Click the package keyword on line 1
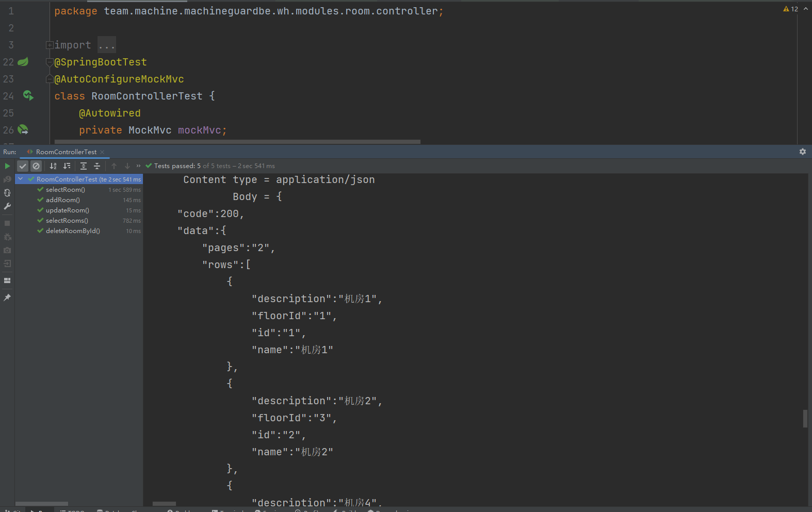Screen dimensions: 812x512 [76, 11]
